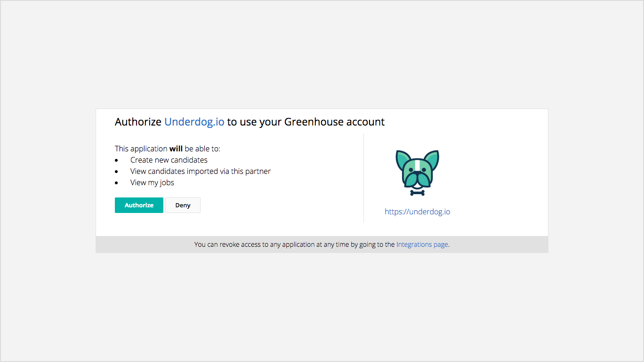
Task: Open the https://underdog.io link
Action: point(418,212)
